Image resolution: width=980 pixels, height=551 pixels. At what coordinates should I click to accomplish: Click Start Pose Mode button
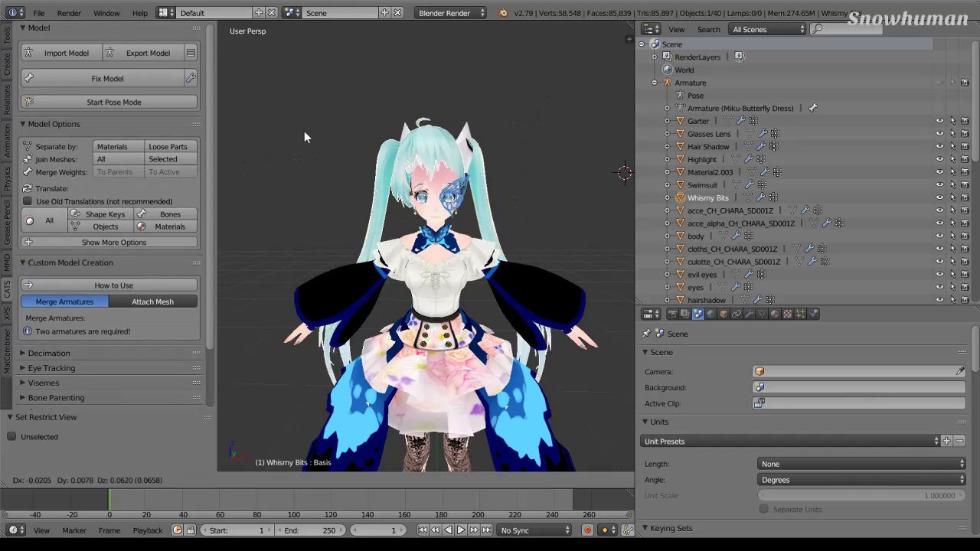click(x=109, y=102)
